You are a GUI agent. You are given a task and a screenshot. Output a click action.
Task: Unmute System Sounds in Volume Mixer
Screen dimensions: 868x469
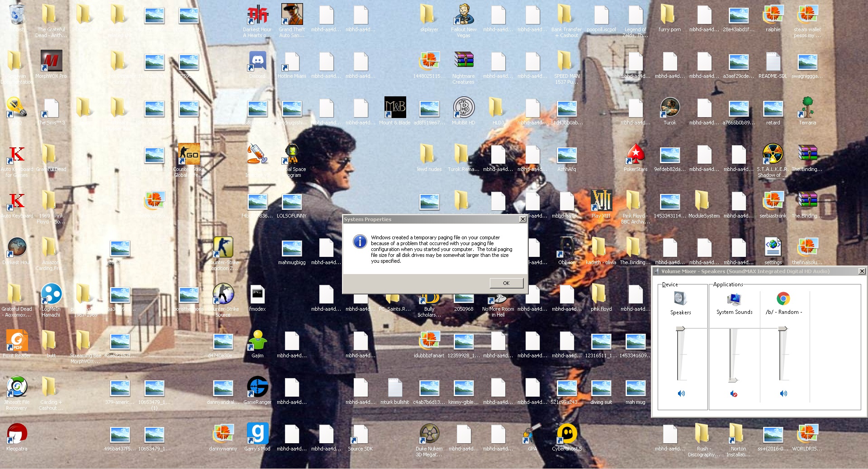point(734,394)
